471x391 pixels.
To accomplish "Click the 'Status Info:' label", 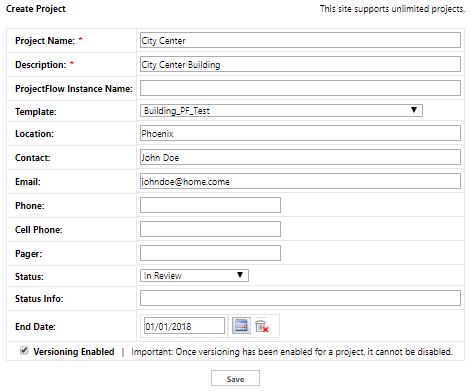I will click(x=39, y=299).
